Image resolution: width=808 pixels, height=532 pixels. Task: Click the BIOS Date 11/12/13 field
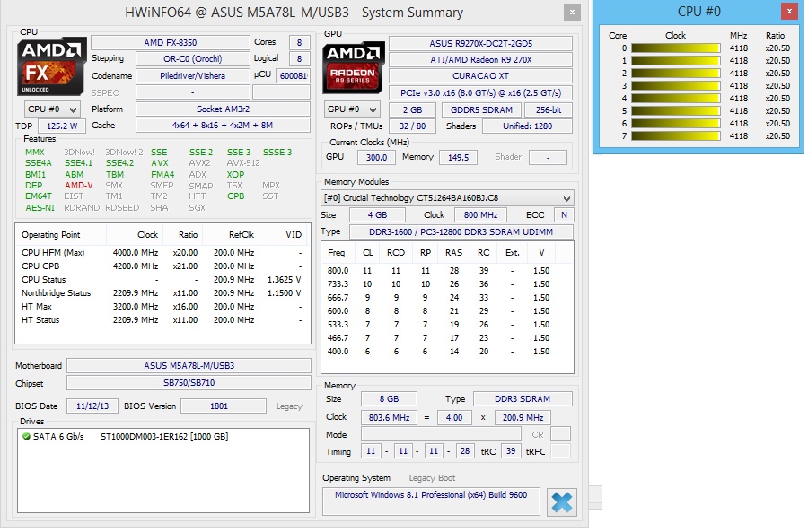pos(92,406)
